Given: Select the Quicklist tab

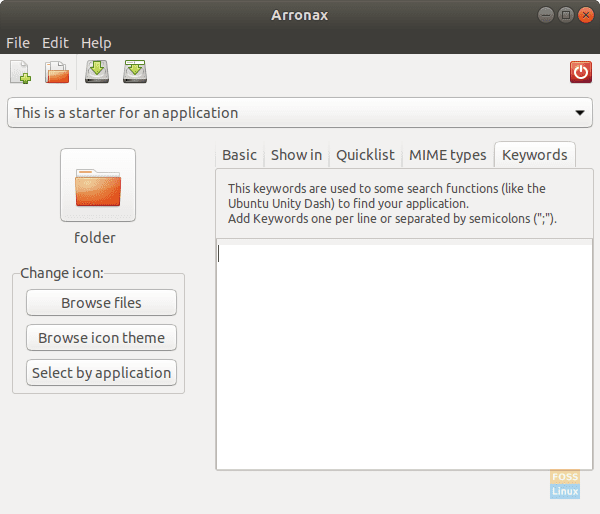Looking at the screenshot, I should tap(365, 155).
